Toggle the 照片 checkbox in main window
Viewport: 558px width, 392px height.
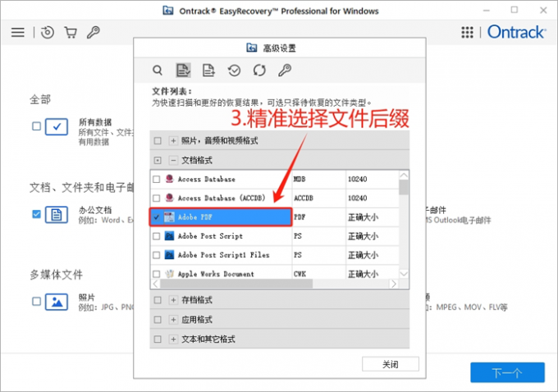pos(36,301)
